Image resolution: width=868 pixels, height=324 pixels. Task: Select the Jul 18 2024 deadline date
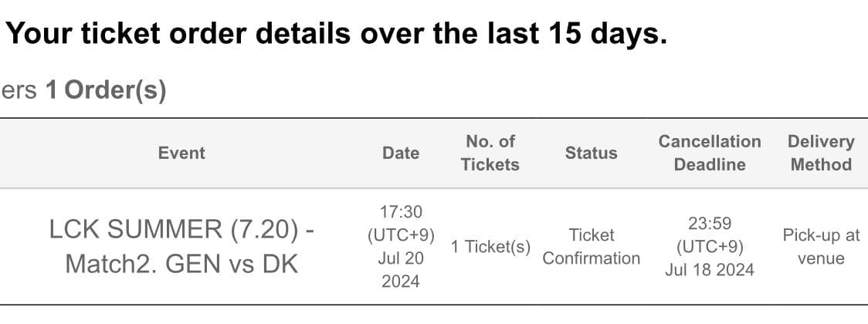709,270
